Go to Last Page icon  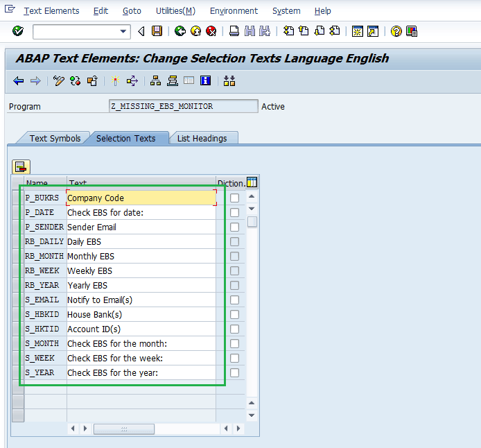coord(335,31)
